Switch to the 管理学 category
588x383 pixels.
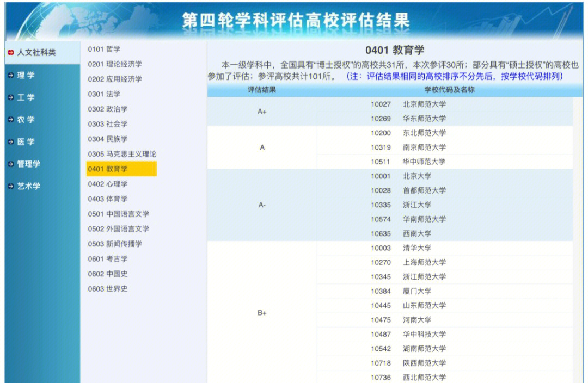pyautogui.click(x=28, y=164)
